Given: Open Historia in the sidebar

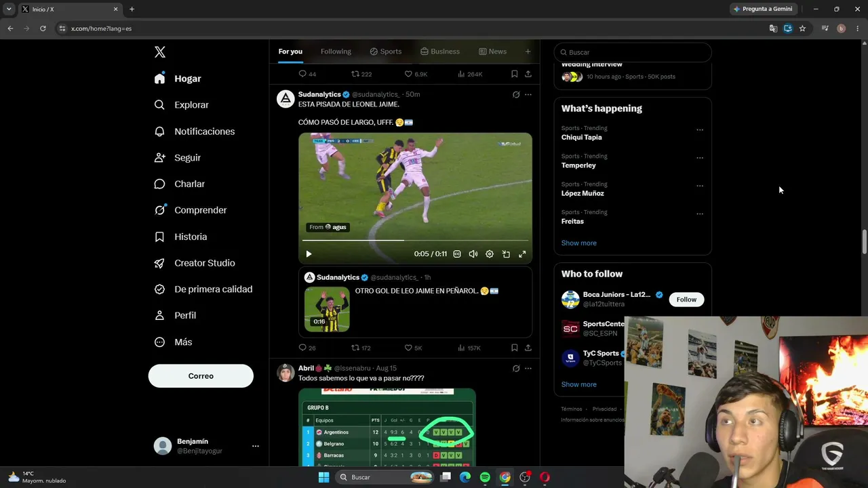Looking at the screenshot, I should (180, 237).
